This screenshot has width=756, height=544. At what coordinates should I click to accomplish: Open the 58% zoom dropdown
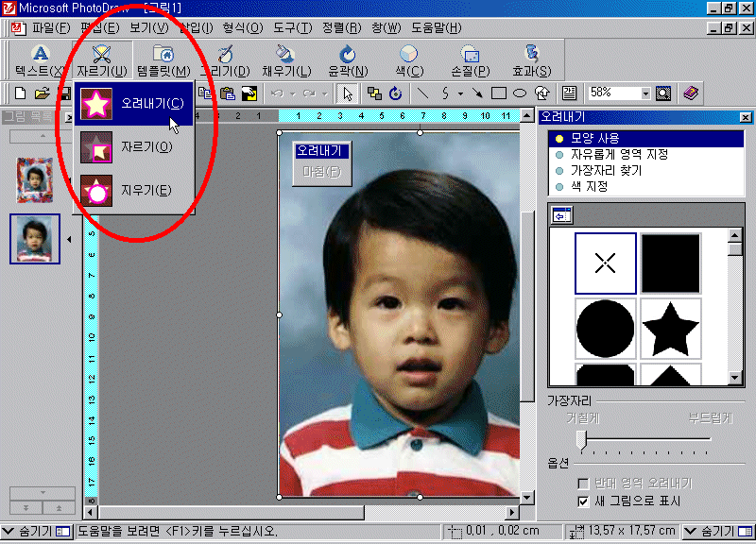tap(645, 93)
